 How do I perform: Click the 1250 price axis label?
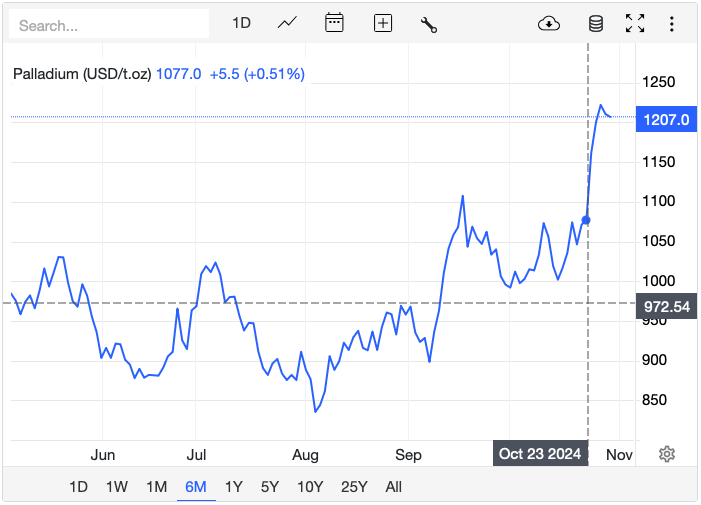(x=659, y=82)
